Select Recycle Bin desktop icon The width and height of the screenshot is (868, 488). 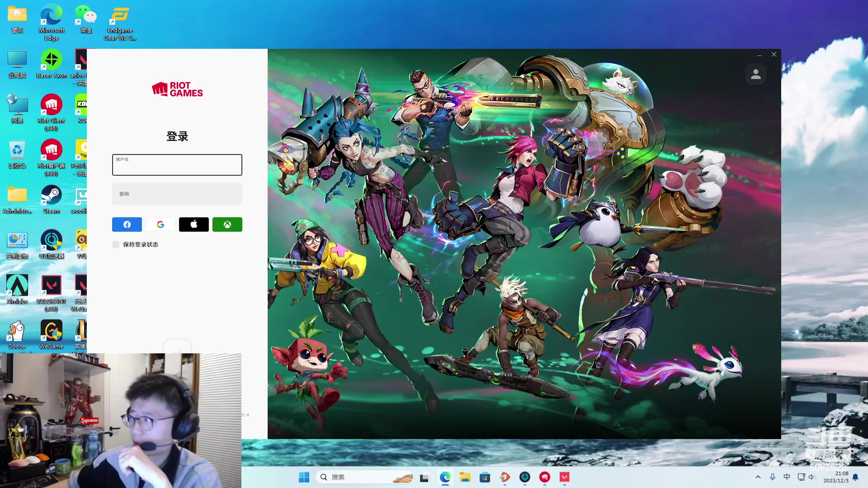[x=17, y=155]
